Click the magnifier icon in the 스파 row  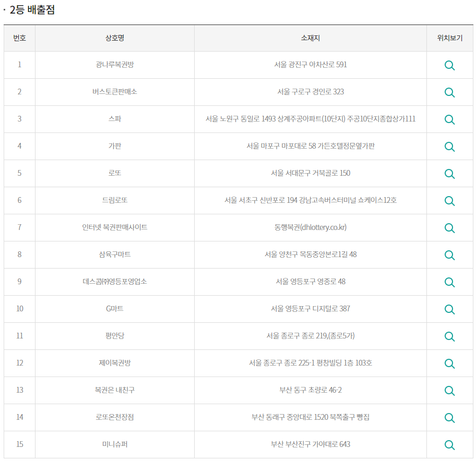[x=449, y=119]
